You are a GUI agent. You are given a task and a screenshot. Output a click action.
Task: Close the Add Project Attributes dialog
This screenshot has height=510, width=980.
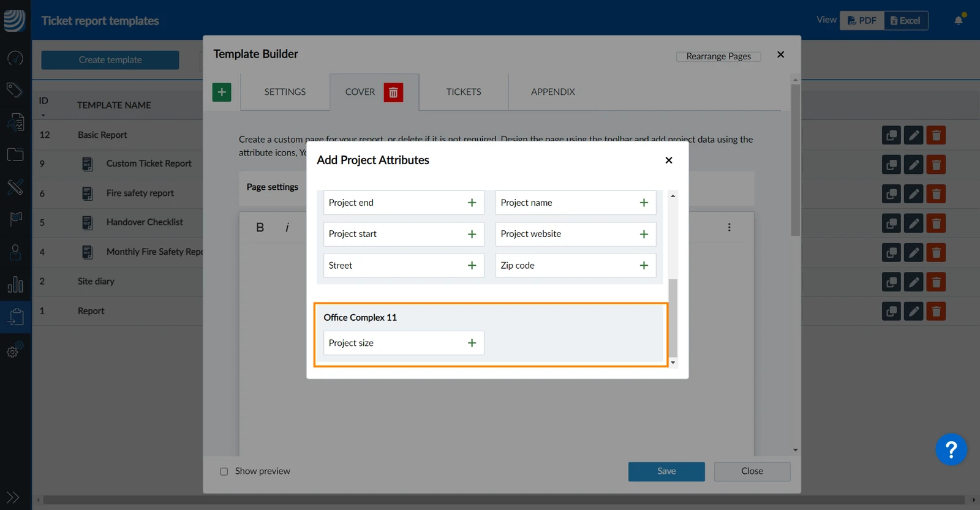(x=669, y=160)
